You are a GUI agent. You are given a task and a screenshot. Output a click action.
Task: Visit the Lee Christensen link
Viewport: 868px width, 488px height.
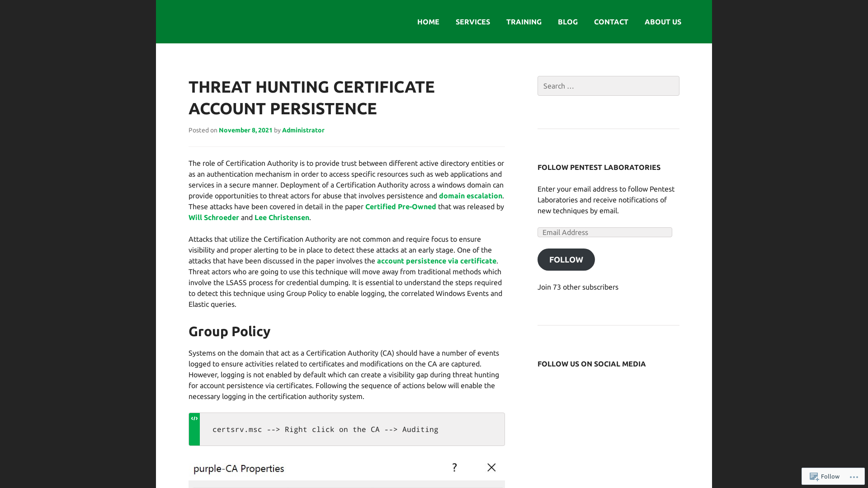(282, 217)
